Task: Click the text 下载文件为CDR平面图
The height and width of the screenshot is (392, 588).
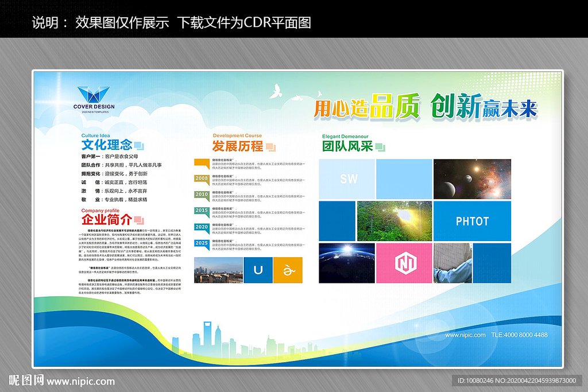Action: [x=244, y=22]
